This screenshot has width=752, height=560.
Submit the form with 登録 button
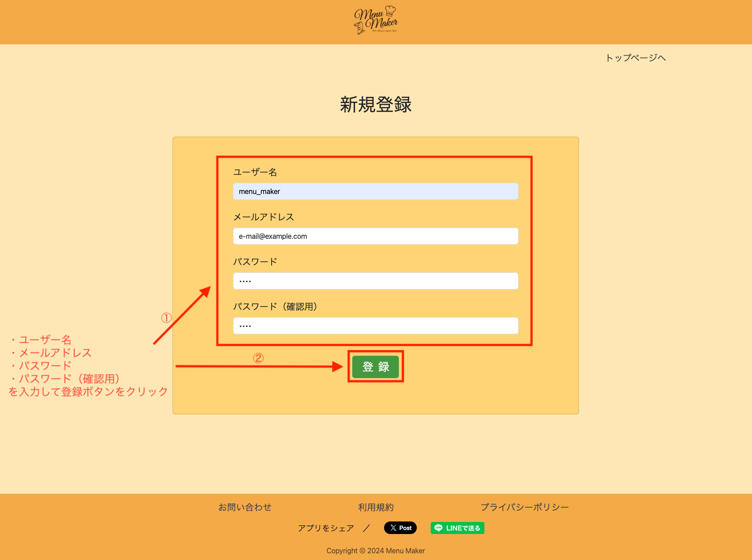[x=376, y=367]
